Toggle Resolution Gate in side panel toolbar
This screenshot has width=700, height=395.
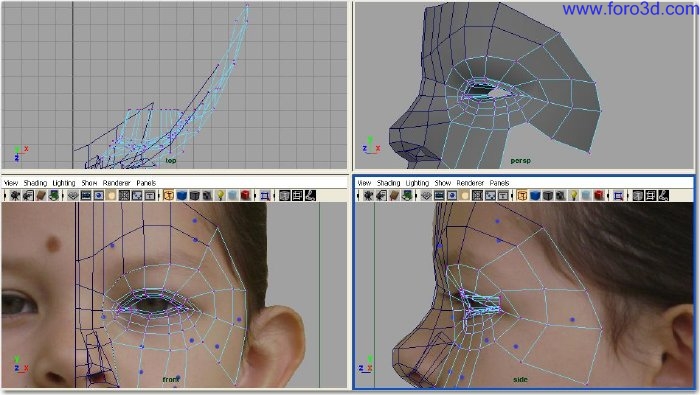[x=452, y=195]
